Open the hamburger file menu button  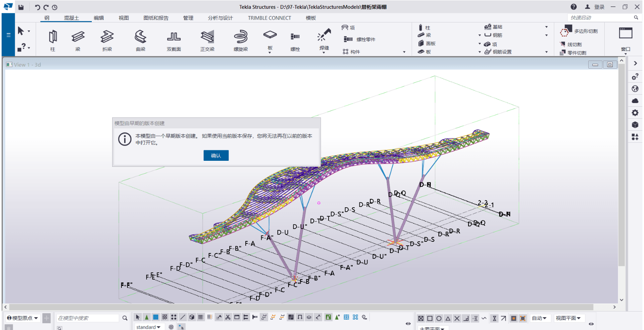(8, 35)
